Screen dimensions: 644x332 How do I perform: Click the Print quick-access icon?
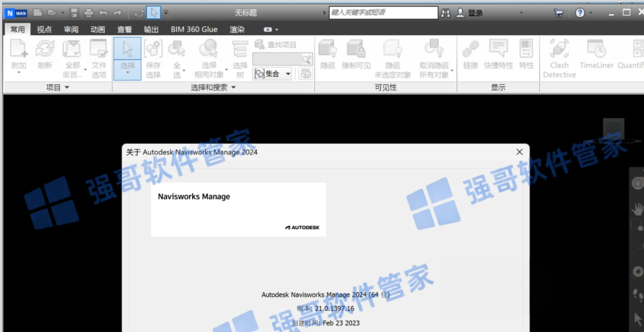pyautogui.click(x=88, y=13)
